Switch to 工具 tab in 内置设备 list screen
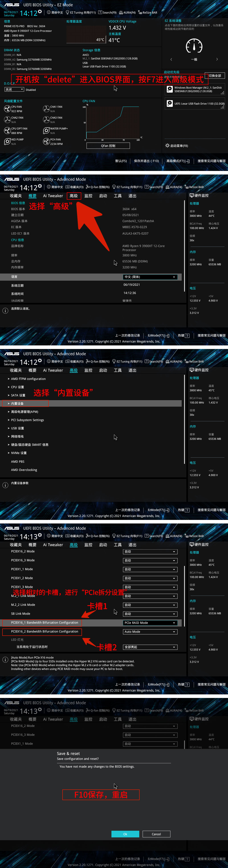 tap(118, 370)
